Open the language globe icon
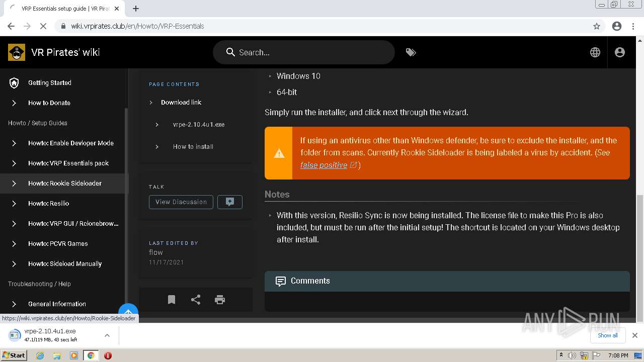644x362 pixels. click(595, 52)
